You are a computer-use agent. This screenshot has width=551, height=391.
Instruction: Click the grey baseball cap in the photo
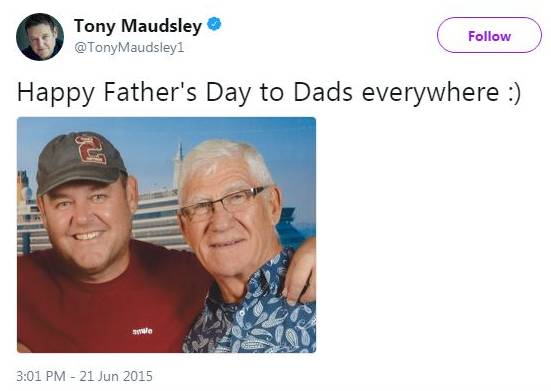coord(81,162)
